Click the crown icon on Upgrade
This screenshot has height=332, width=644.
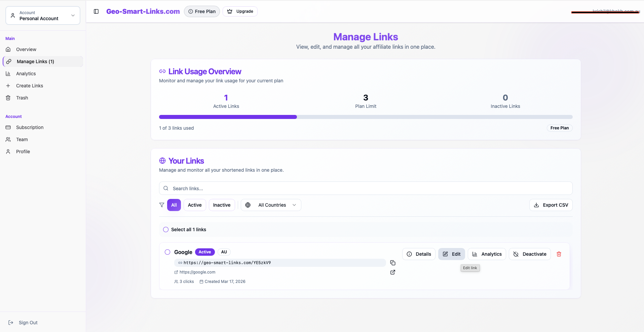pyautogui.click(x=230, y=11)
